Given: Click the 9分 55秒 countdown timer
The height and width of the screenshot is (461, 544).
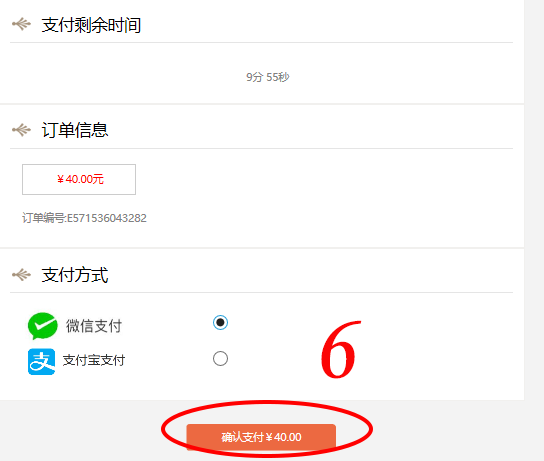Looking at the screenshot, I should click(x=267, y=77).
